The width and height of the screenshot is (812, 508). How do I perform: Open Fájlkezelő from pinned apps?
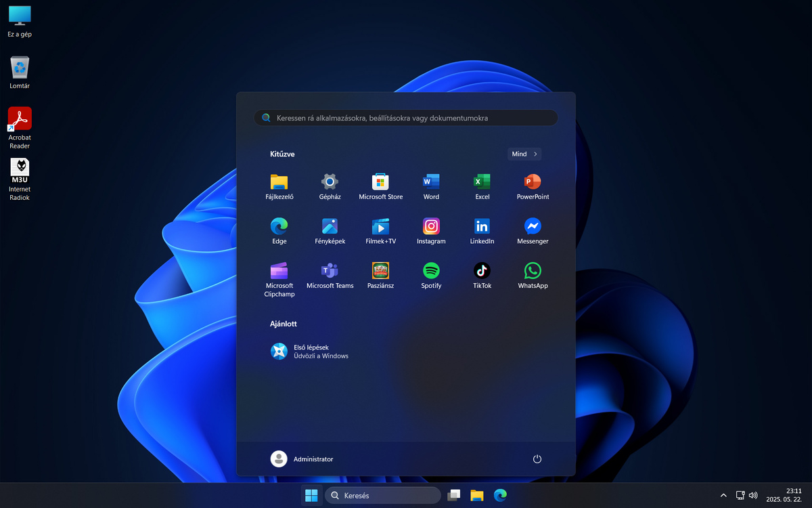click(x=279, y=186)
